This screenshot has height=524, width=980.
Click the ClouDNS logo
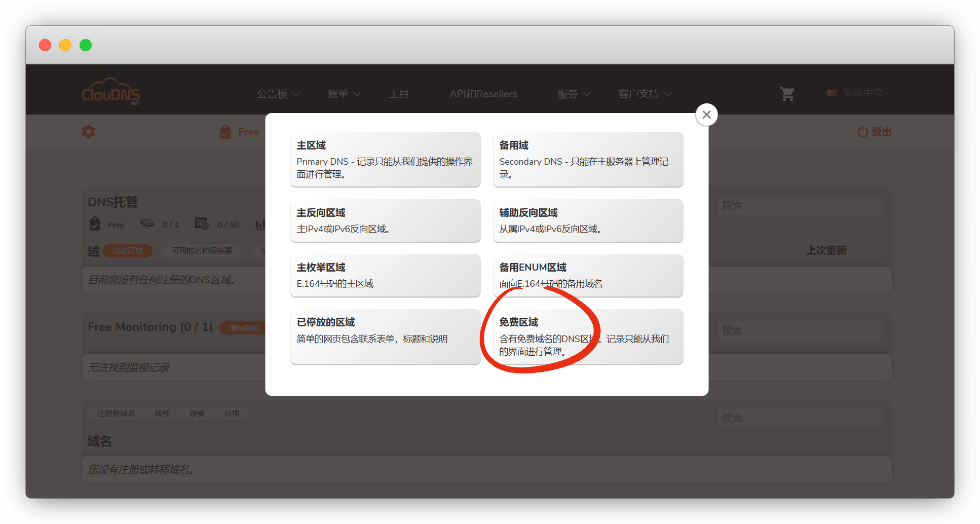pyautogui.click(x=111, y=92)
